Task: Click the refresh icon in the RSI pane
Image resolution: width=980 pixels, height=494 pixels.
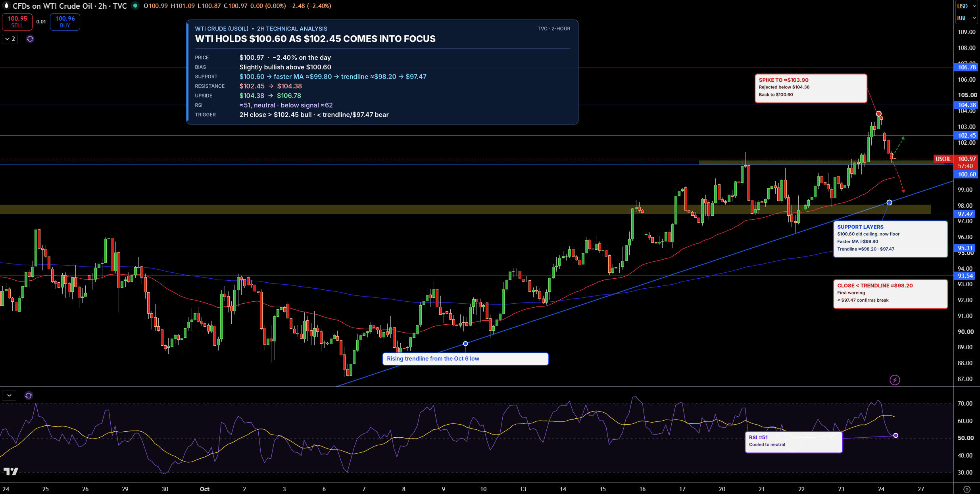Action: [29, 395]
